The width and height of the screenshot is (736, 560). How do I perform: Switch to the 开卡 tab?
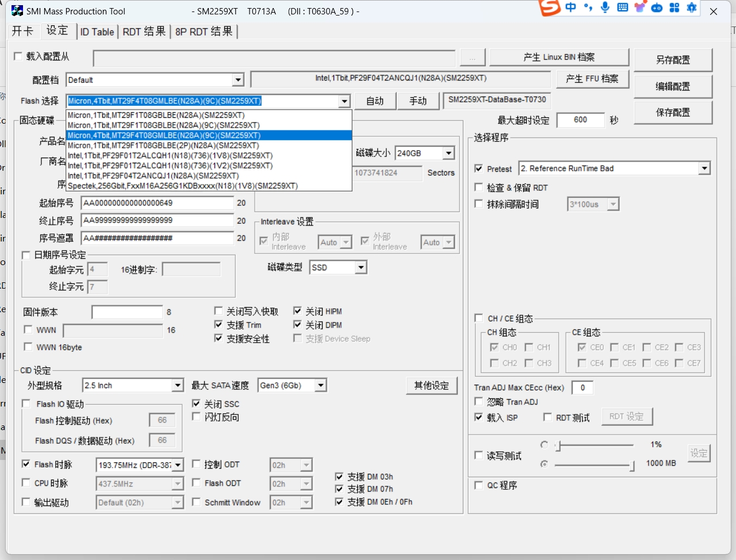(22, 31)
